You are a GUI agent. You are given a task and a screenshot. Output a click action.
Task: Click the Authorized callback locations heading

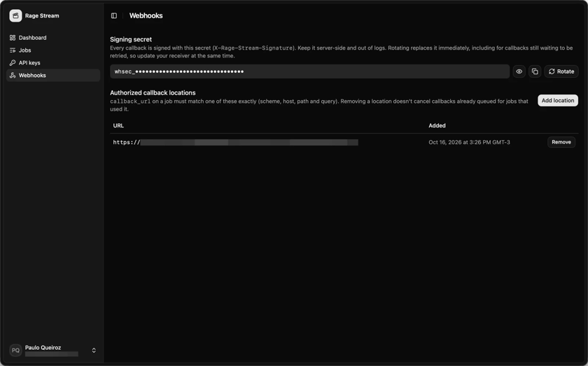click(153, 92)
